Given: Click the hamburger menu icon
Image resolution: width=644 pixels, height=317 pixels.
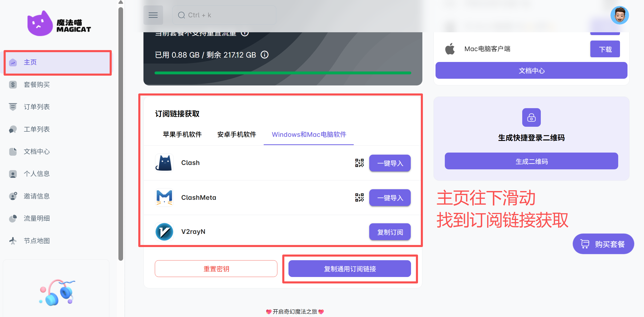Looking at the screenshot, I should 153,15.
